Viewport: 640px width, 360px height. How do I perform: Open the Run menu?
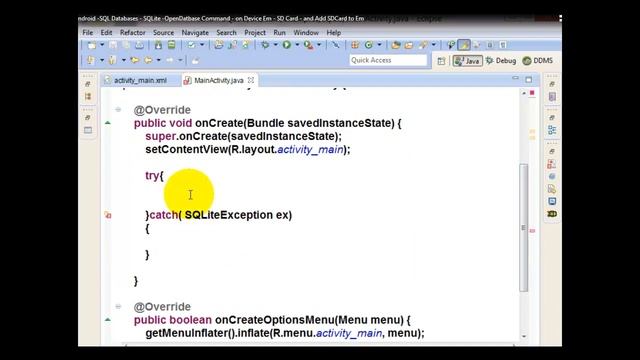point(279,32)
